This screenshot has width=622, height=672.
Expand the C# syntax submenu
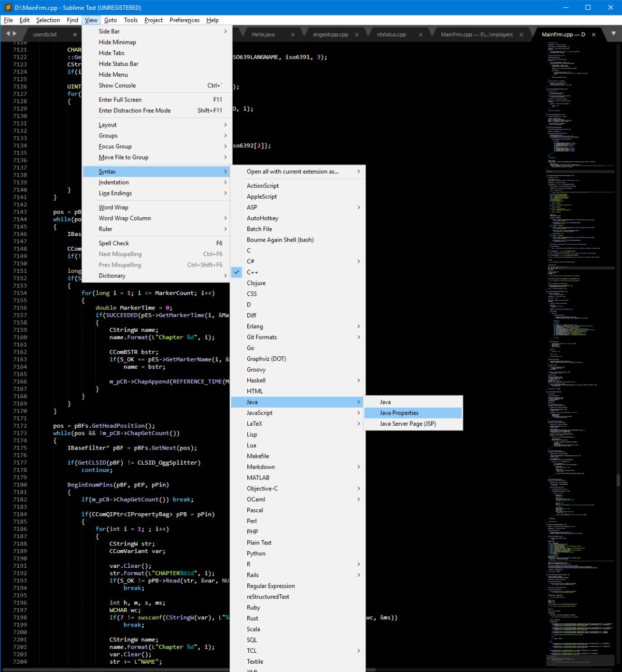(298, 261)
